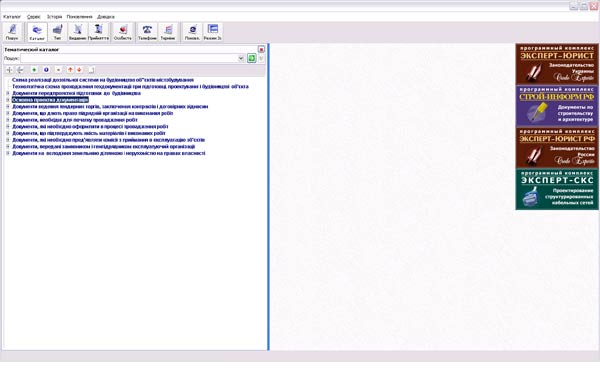Viewport: 600px width, 375px height.
Task: Open the Прийняття toolbar button
Action: (98, 32)
